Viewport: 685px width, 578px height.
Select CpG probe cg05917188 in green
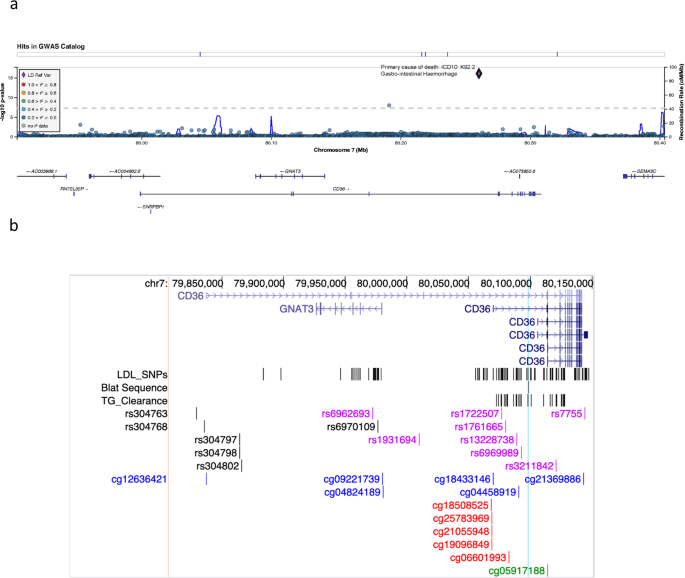[x=517, y=571]
